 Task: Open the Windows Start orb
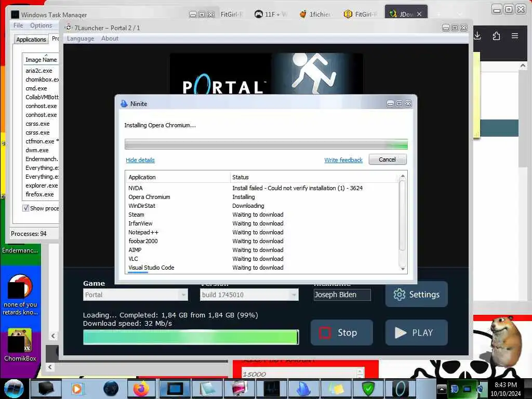click(x=14, y=389)
